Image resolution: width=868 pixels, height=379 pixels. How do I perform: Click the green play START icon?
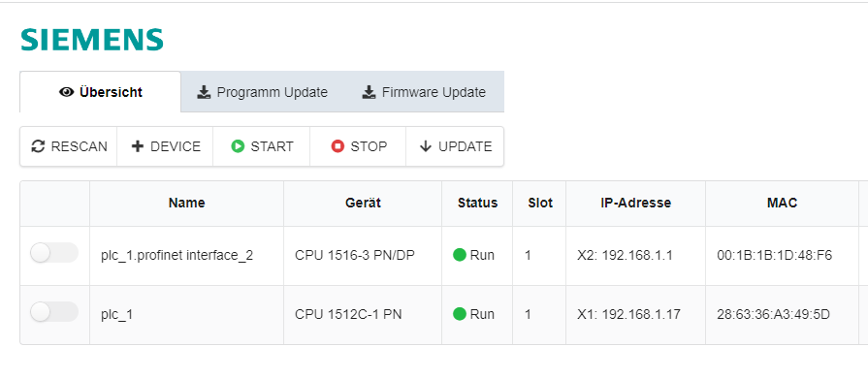[x=238, y=146]
